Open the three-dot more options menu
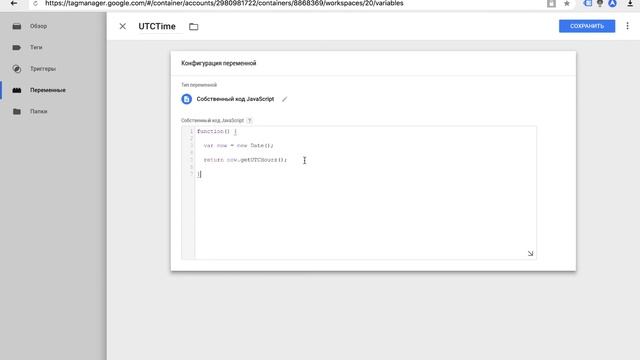 627,26
